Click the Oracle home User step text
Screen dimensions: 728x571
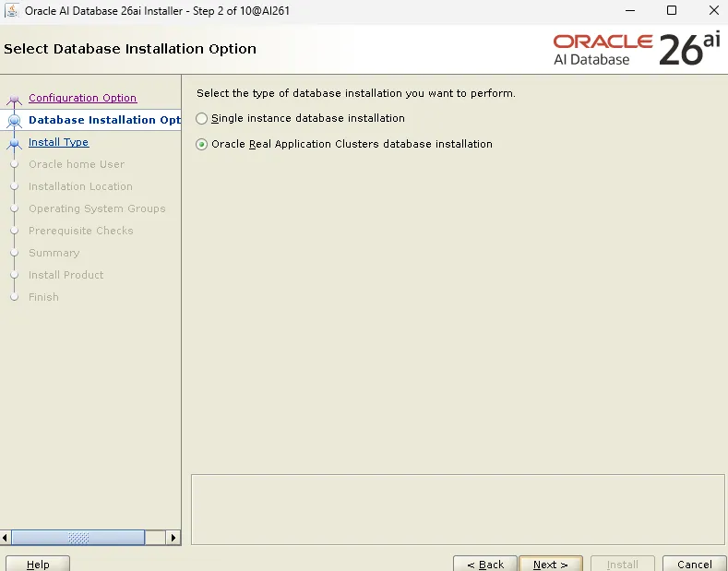pos(77,164)
